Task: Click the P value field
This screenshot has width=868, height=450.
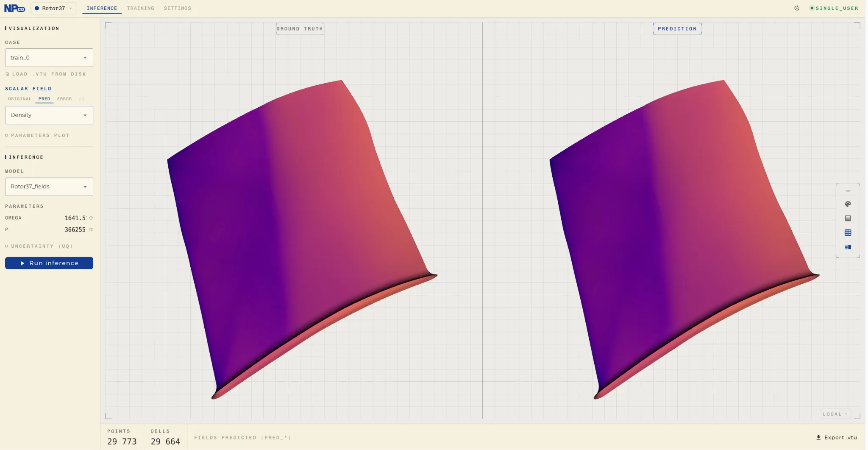Action: [x=75, y=229]
